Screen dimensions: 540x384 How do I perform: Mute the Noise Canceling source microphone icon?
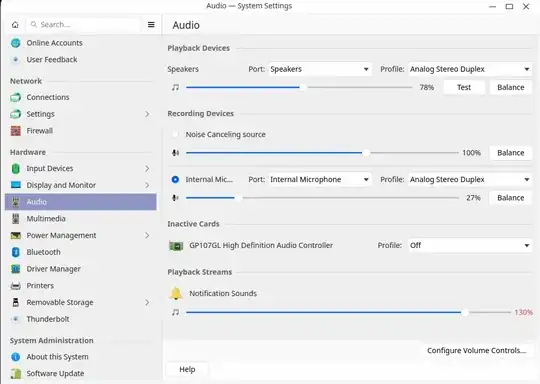click(x=176, y=153)
